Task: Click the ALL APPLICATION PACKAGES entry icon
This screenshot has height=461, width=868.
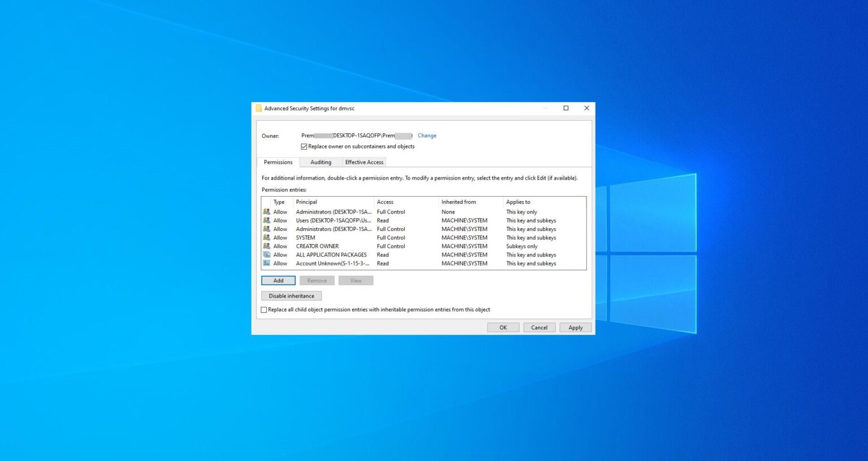Action: [x=267, y=255]
